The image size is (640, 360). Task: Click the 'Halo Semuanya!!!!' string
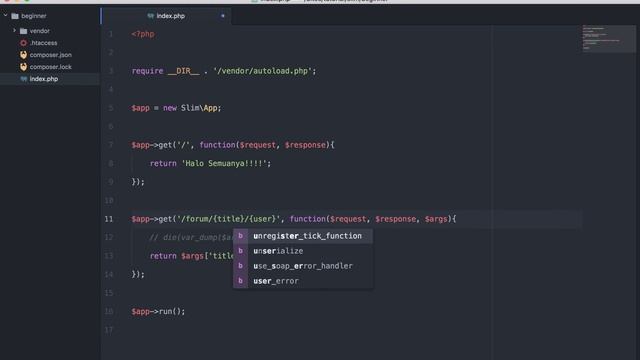pos(224,163)
